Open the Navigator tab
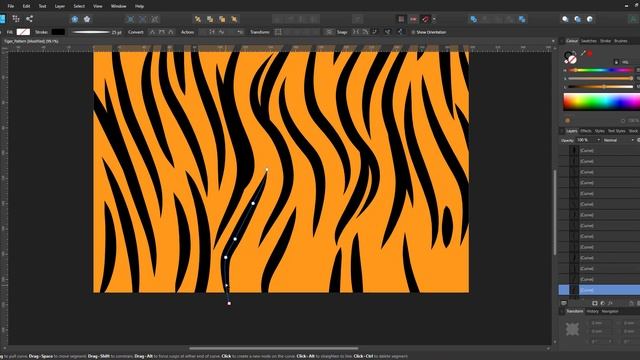 [x=610, y=311]
